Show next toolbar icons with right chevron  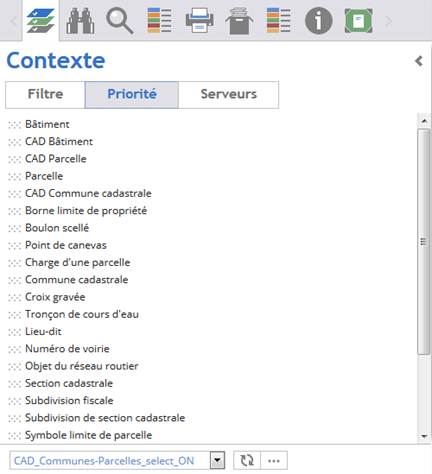(x=388, y=21)
